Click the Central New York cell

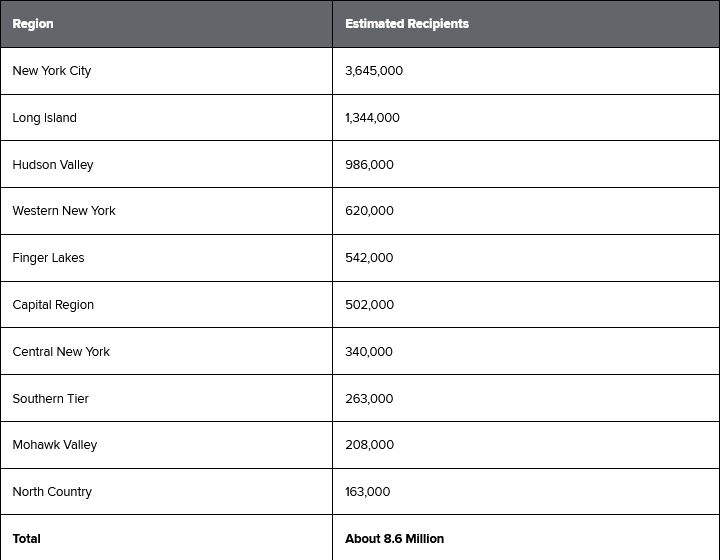point(61,352)
